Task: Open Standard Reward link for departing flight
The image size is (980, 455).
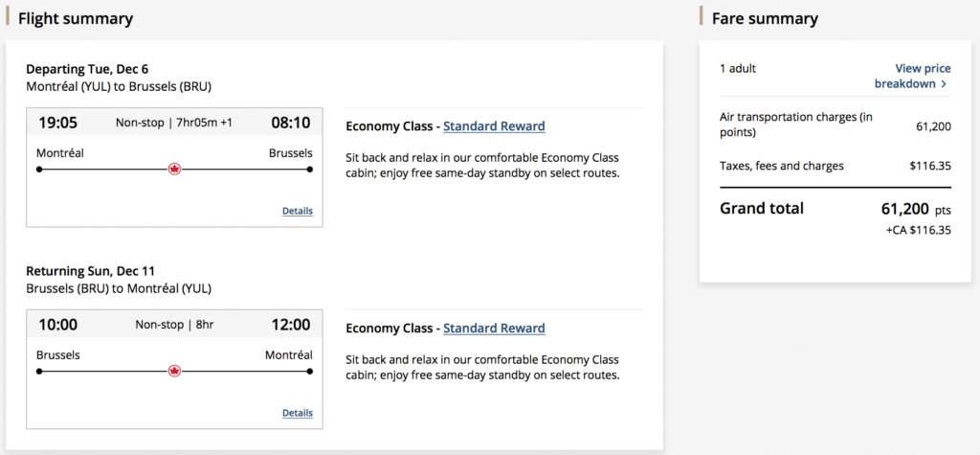Action: pos(494,126)
